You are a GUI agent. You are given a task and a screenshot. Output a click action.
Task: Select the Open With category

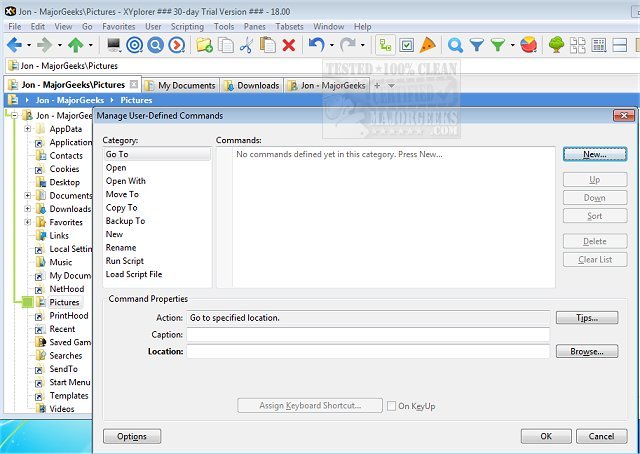click(125, 181)
